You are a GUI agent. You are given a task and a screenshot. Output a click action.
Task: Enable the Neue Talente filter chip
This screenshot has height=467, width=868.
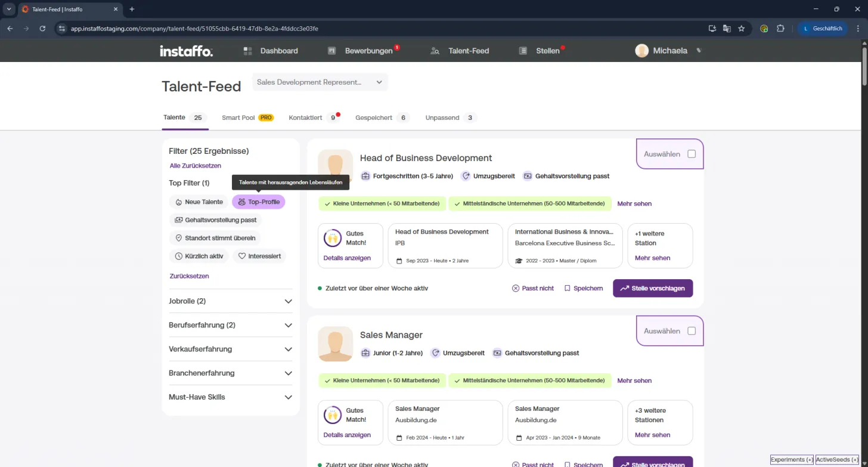coord(199,202)
